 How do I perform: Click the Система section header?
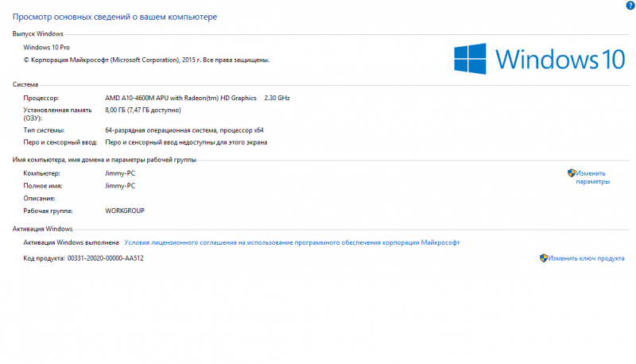[25, 84]
